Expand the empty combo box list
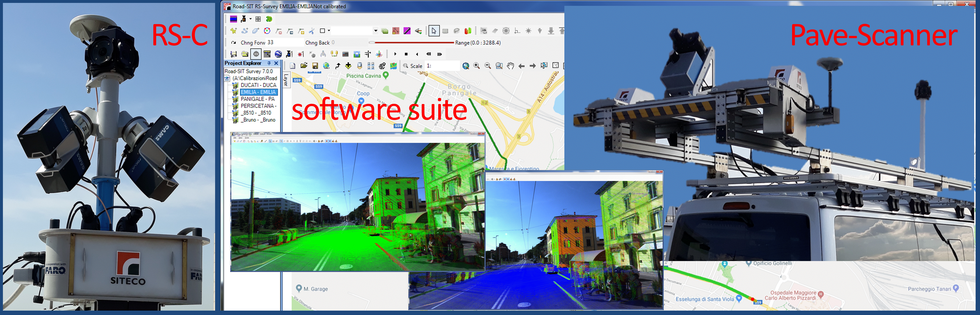 point(376,31)
